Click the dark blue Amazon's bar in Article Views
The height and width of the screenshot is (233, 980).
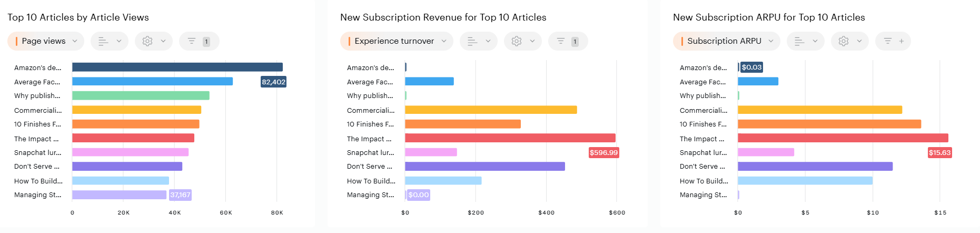click(177, 67)
